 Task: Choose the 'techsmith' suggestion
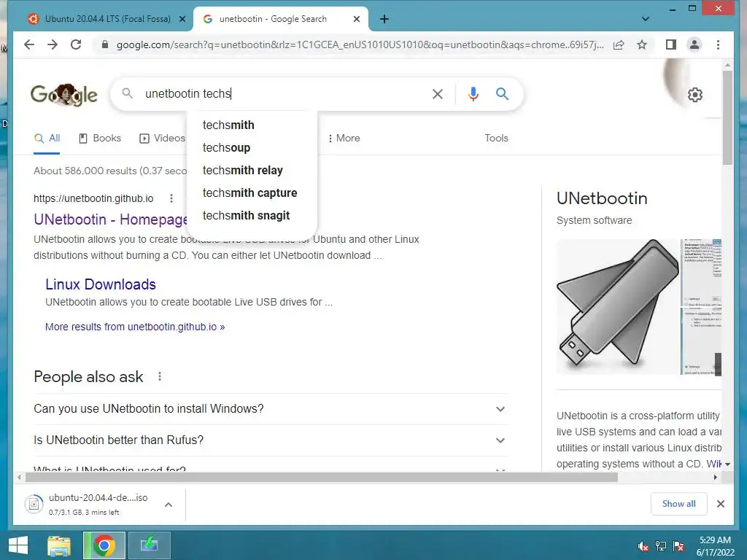(252, 125)
